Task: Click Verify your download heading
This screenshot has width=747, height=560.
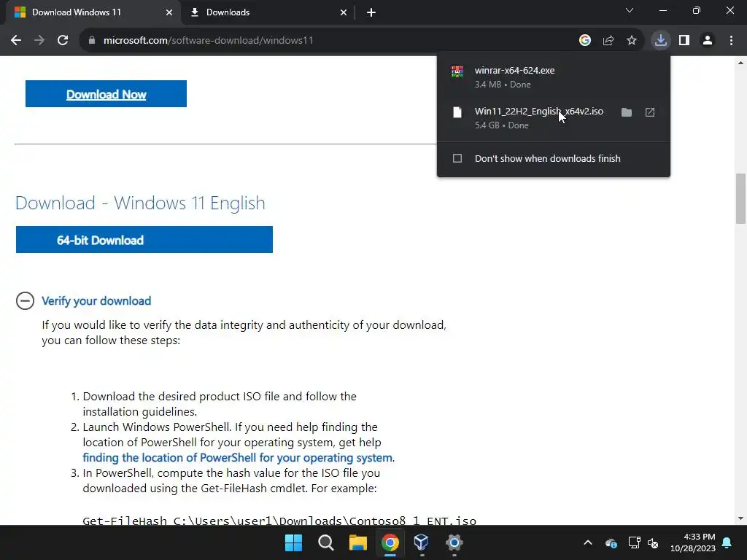Action: tap(96, 301)
